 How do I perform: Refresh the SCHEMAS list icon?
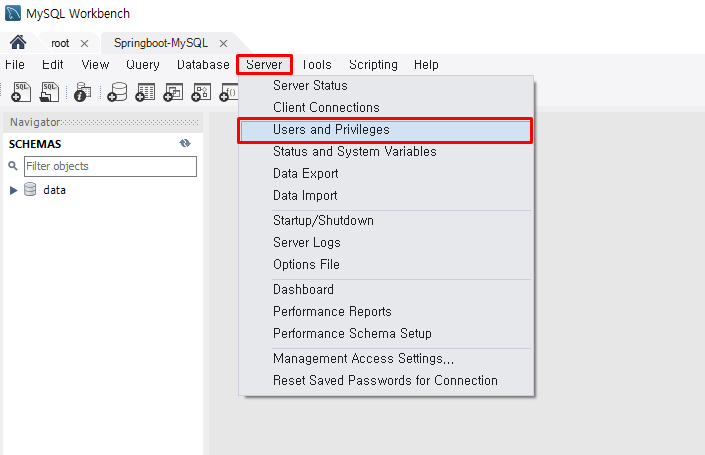[x=185, y=143]
